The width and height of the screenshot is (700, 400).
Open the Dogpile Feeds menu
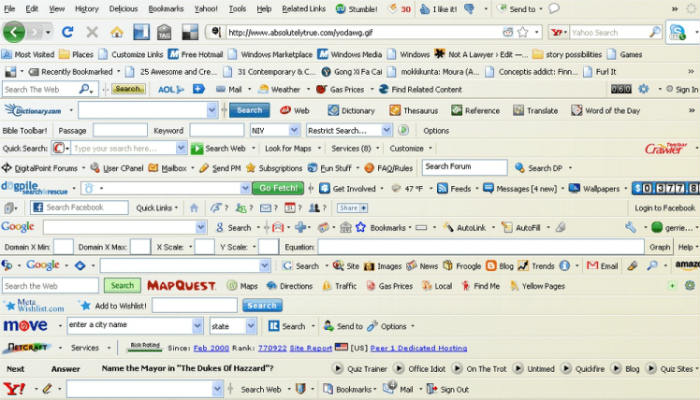coord(454,188)
